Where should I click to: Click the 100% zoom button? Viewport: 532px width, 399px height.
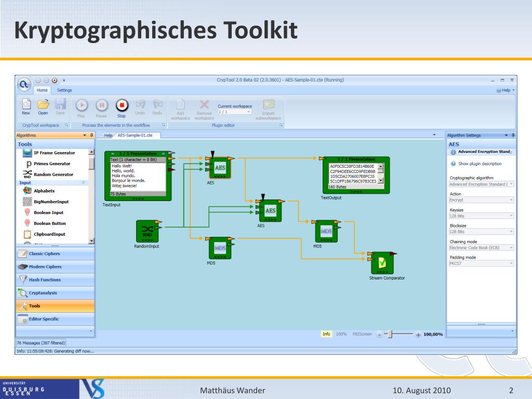[341, 334]
